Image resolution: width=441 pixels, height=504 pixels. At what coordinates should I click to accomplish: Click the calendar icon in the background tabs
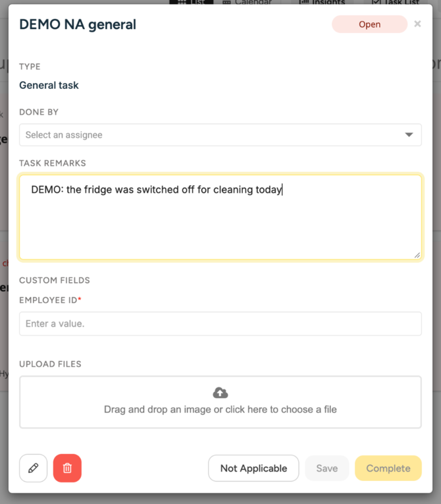(226, 2)
